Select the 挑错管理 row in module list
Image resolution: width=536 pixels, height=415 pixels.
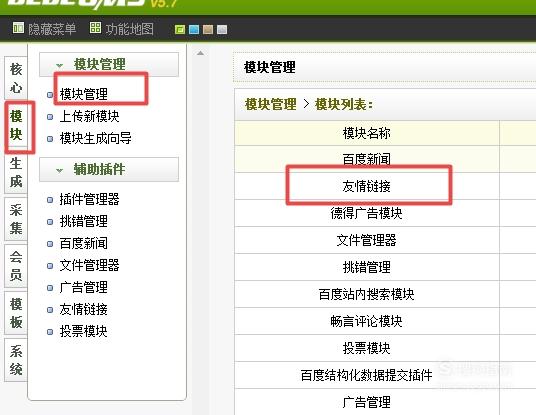(367, 267)
